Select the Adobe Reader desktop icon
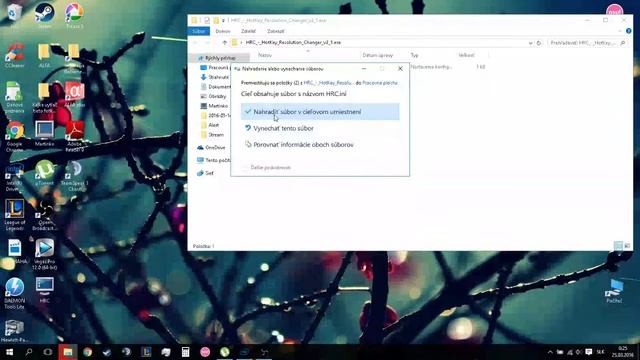Viewport: 640px width, 360px height. click(x=74, y=136)
